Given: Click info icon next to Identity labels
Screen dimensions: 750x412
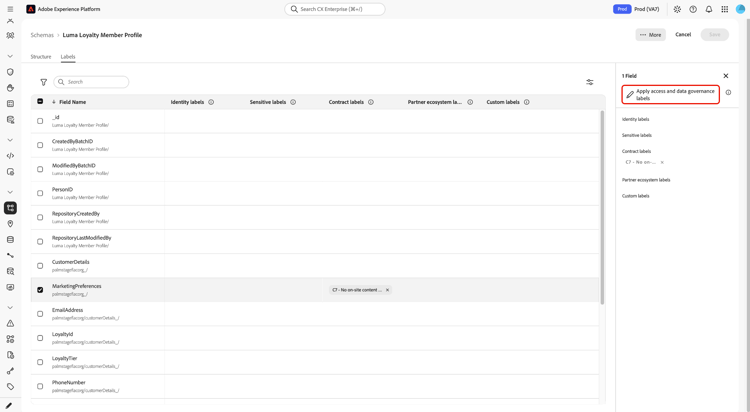Looking at the screenshot, I should coord(211,102).
